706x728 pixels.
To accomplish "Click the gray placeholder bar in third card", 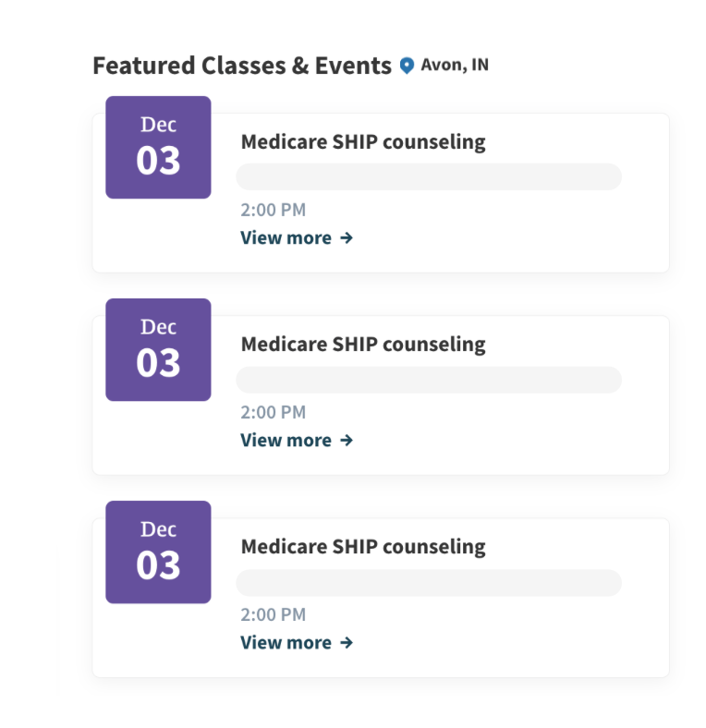I will click(429, 583).
